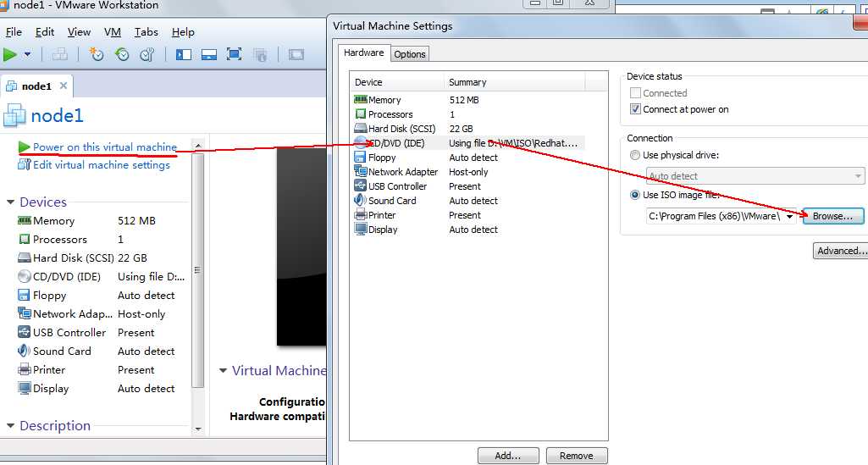The image size is (868, 465).
Task: Select CD/DVD (IDE) in main window Devices
Action: 102,277
